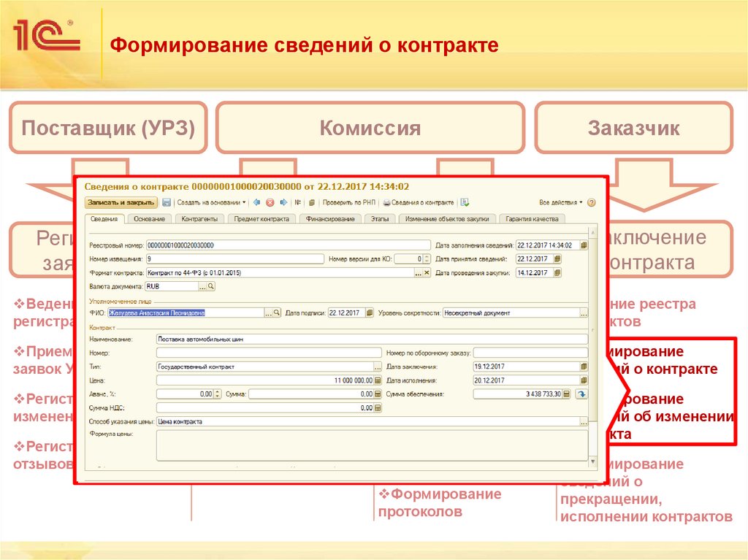Click calculator icon next to Сумма НДС
The image size is (748, 560).
[377, 407]
